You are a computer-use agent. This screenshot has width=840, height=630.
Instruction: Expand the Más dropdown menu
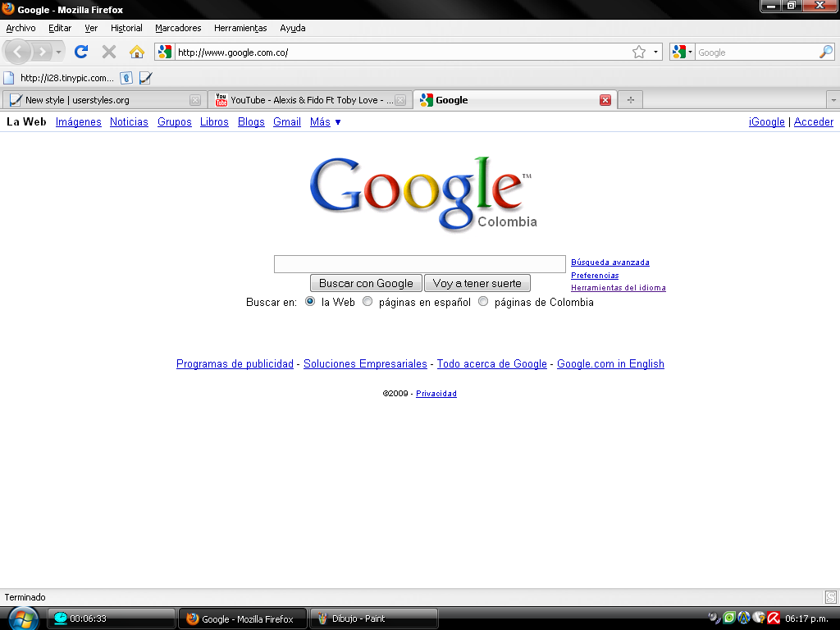(x=325, y=122)
